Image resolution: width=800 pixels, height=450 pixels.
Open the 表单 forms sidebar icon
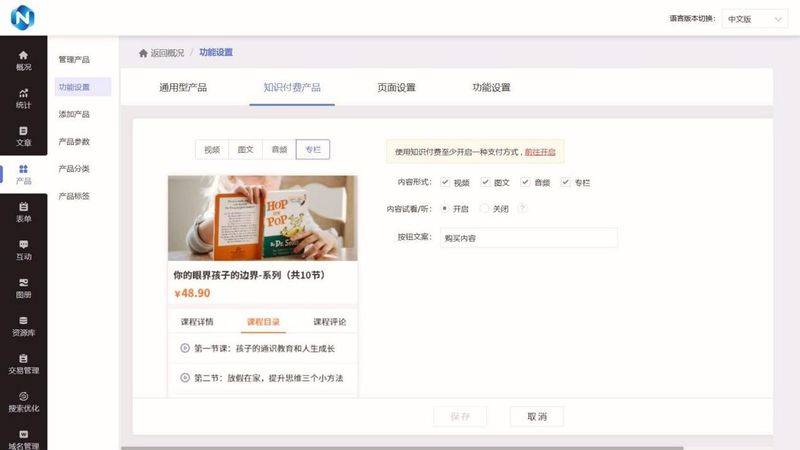tap(23, 212)
